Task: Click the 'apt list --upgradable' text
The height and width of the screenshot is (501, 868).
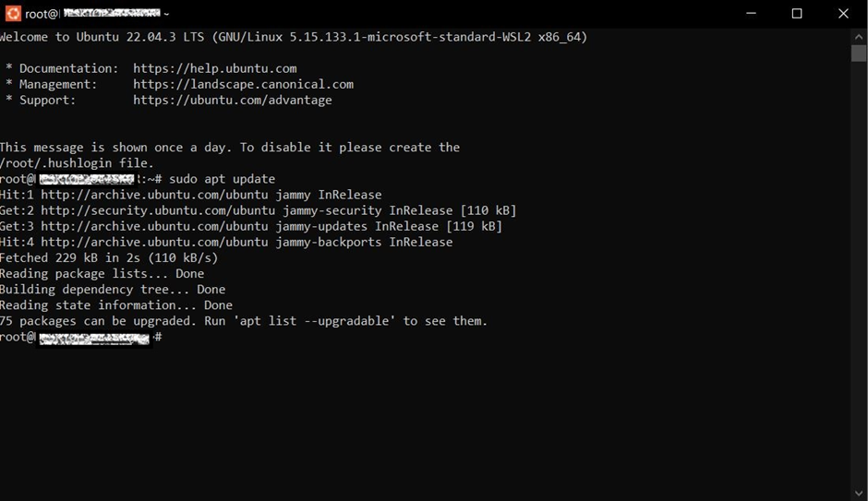Action: (318, 321)
